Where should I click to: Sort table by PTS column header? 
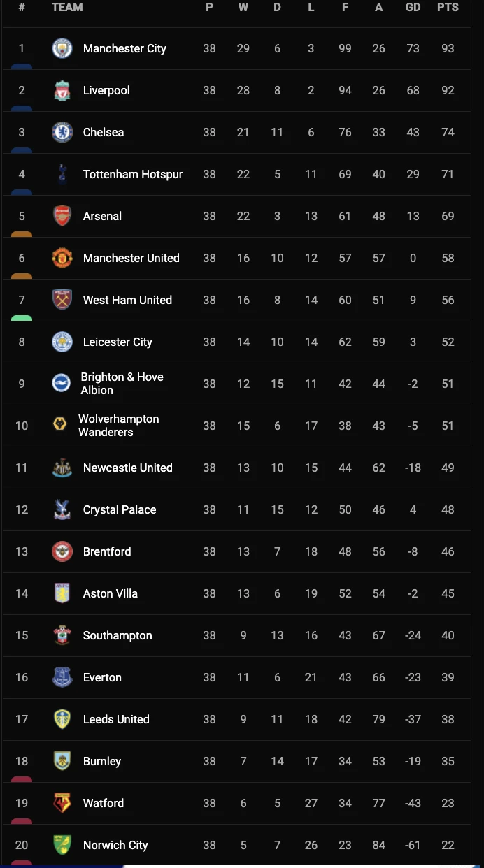[x=448, y=8]
